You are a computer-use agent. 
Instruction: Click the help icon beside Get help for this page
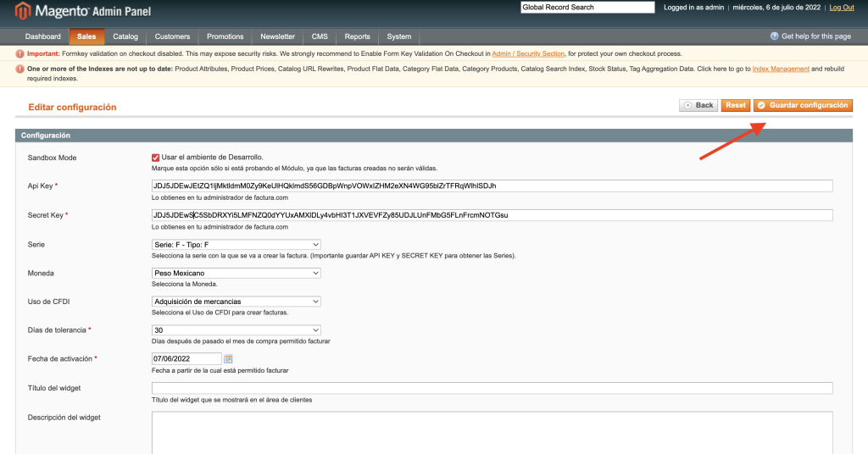tap(774, 36)
